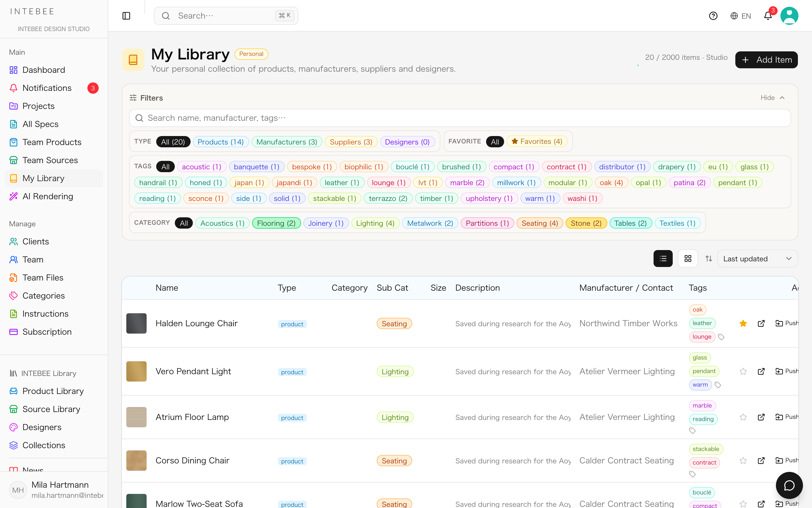Viewport: 812px width, 508px height.
Task: Open external link for Corso Dining Chair
Action: [x=761, y=460]
